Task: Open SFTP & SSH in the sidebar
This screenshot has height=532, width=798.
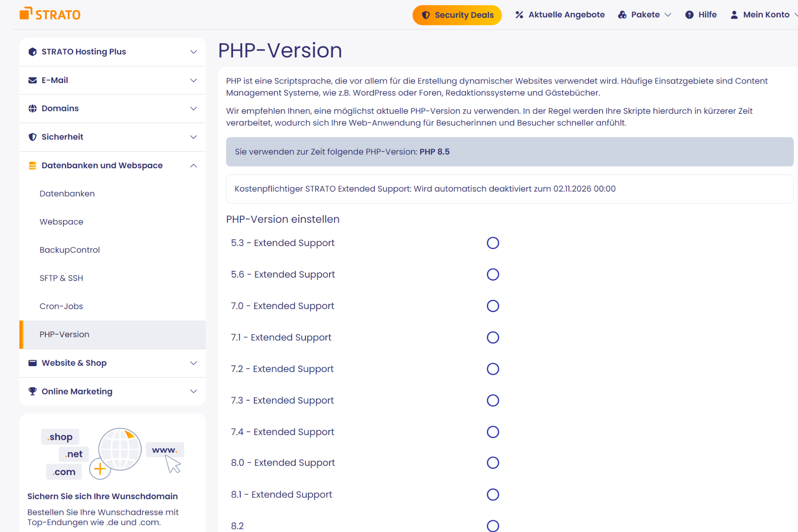Action: tap(61, 278)
